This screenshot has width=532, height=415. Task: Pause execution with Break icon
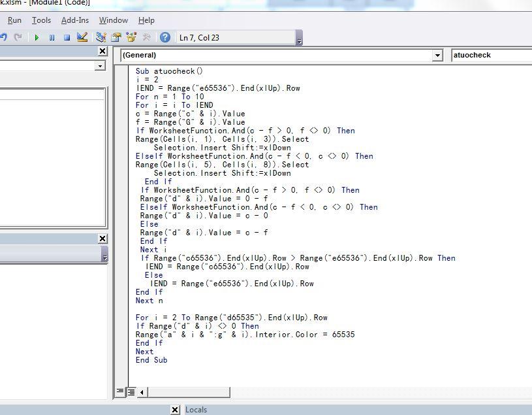coord(52,37)
